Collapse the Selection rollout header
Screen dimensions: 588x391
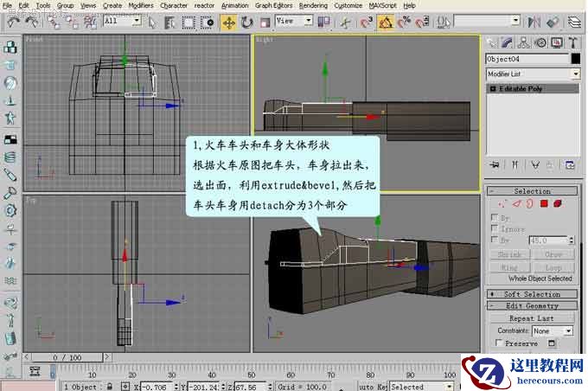(x=532, y=191)
